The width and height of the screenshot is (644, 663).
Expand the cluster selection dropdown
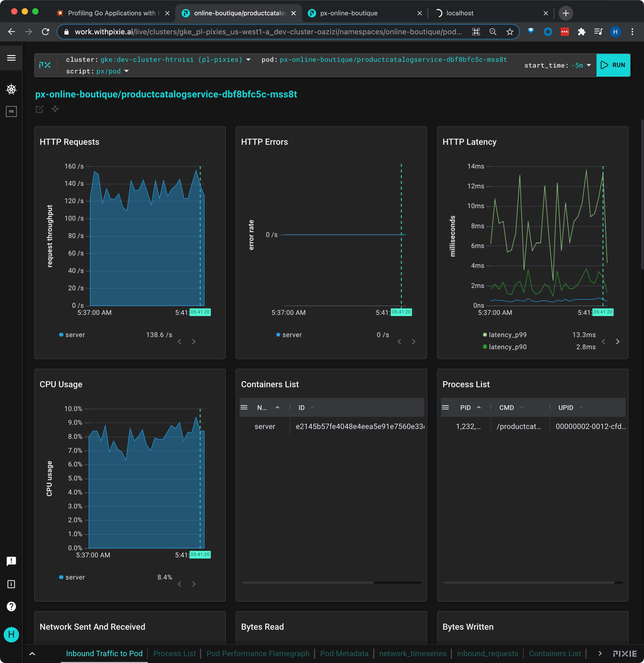coord(248,60)
